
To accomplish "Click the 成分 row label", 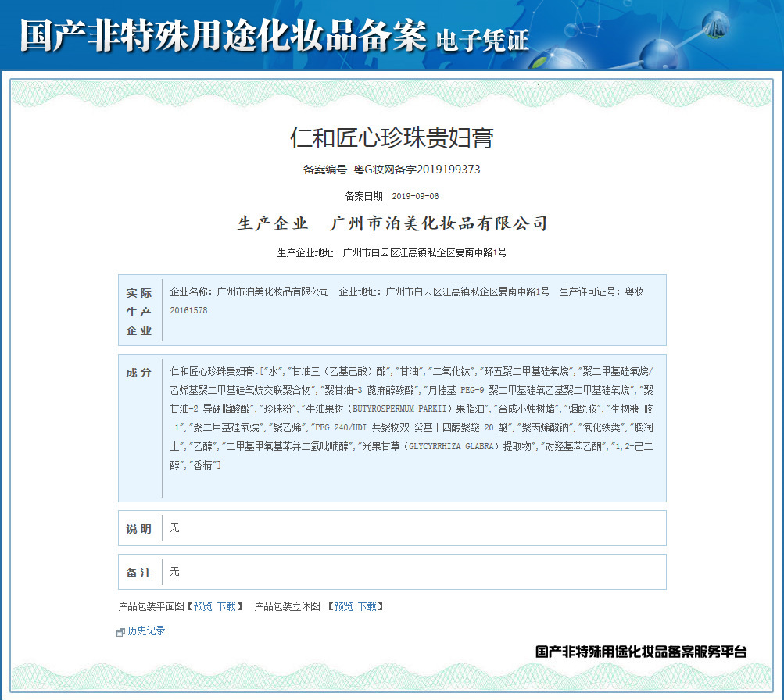I will pos(138,373).
